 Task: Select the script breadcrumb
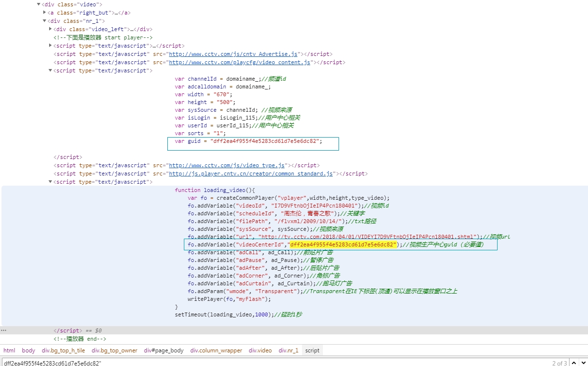[312, 350]
